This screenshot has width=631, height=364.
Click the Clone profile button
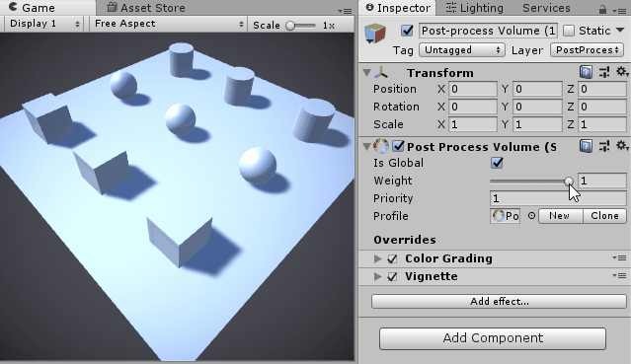(x=604, y=216)
